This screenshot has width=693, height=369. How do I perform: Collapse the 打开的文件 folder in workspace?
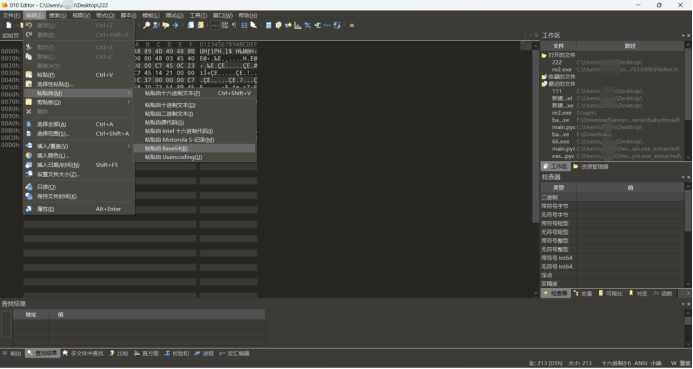click(x=544, y=55)
